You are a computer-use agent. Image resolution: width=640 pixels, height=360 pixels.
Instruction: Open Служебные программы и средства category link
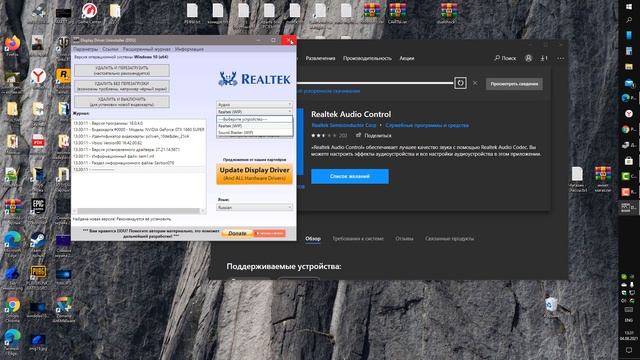tap(427, 125)
